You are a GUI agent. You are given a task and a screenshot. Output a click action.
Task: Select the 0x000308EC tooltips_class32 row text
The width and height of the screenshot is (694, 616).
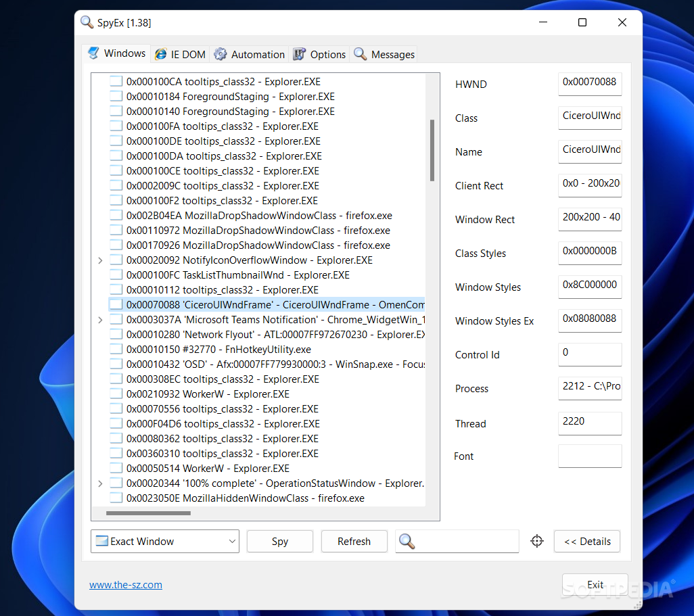click(223, 379)
